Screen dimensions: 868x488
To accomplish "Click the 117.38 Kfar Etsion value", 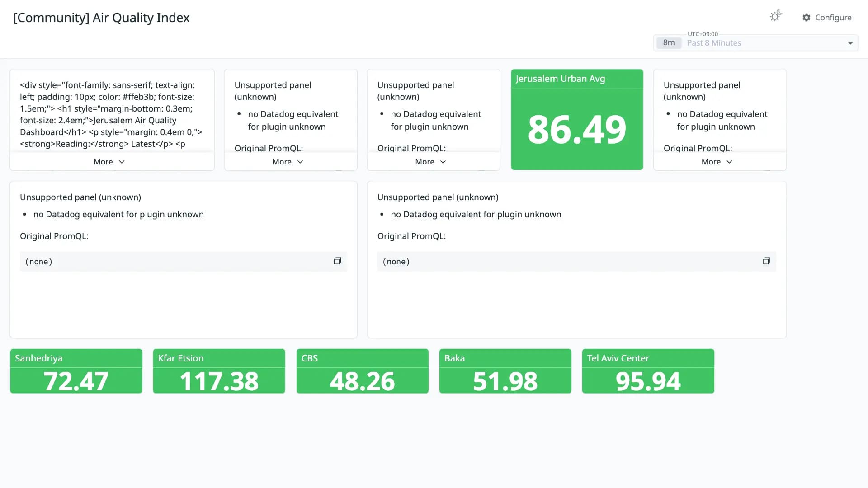I will click(x=219, y=381).
